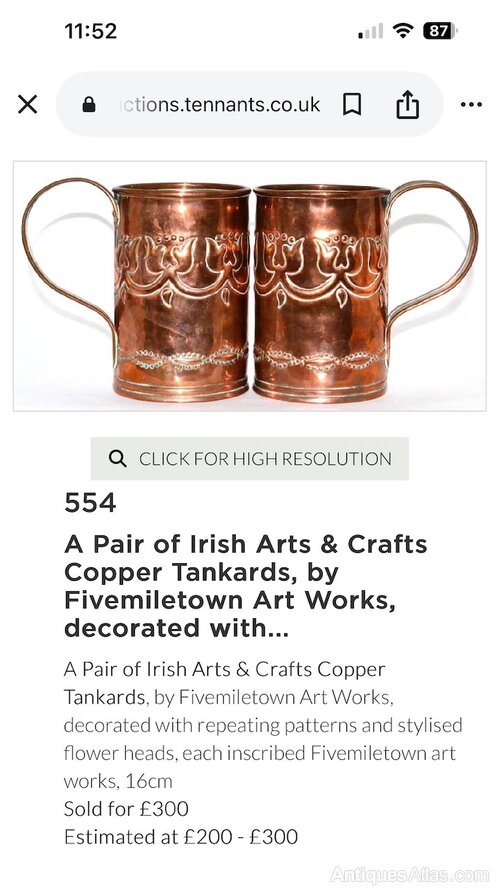
Task: Open the share sheet icon
Action: pyautogui.click(x=407, y=104)
